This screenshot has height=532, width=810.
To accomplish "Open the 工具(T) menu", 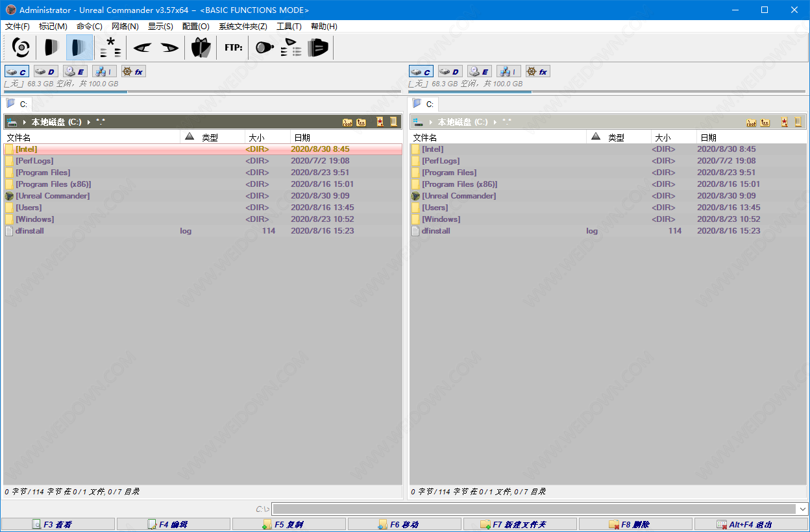I will (289, 27).
